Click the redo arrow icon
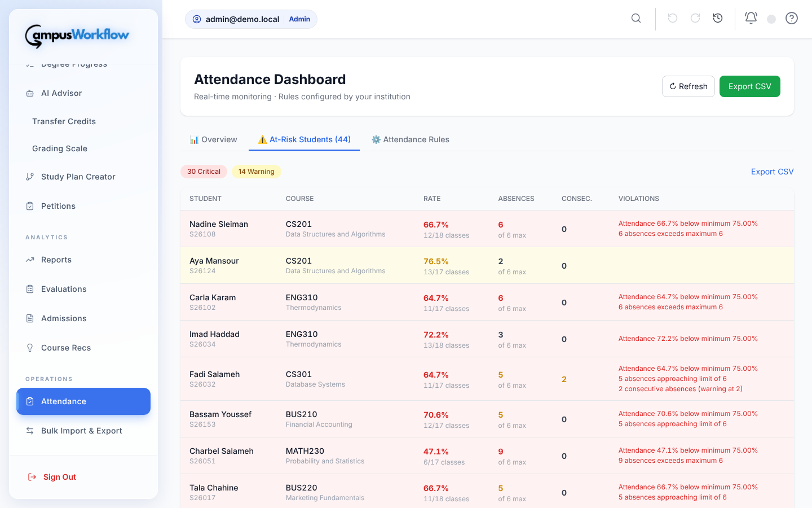The height and width of the screenshot is (508, 812). (695, 19)
